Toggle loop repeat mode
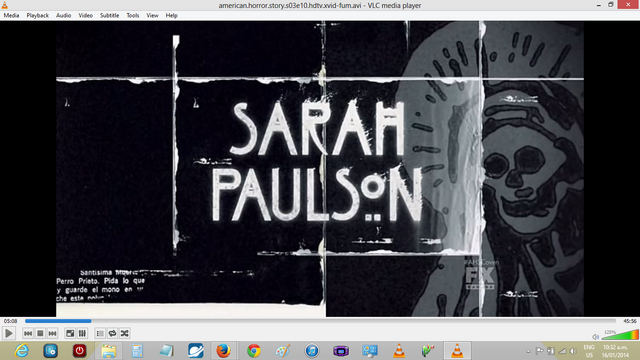This screenshot has height=360, width=640. [112, 333]
